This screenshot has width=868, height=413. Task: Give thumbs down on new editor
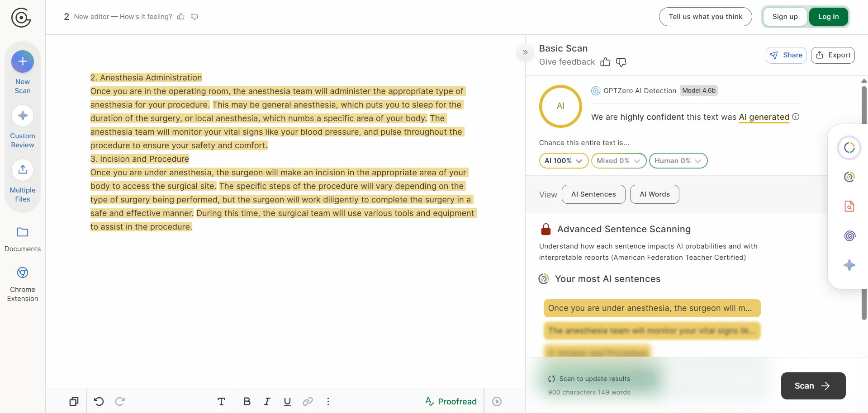pos(194,17)
